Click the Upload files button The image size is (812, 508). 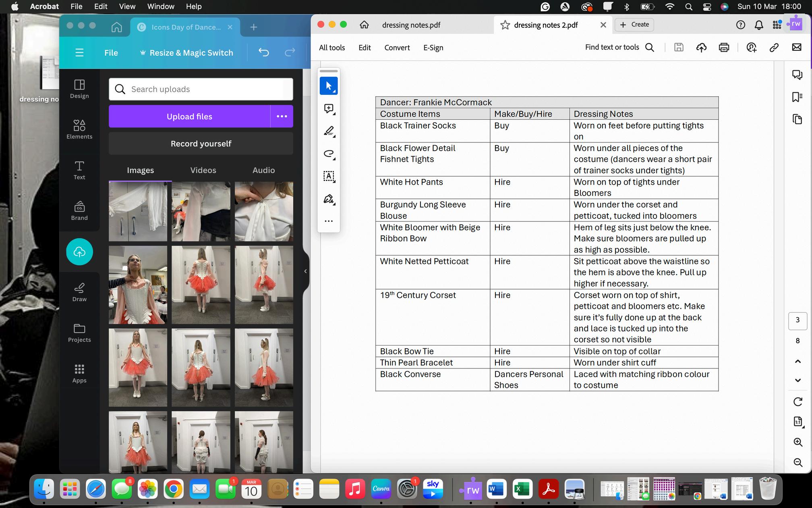[x=189, y=117]
